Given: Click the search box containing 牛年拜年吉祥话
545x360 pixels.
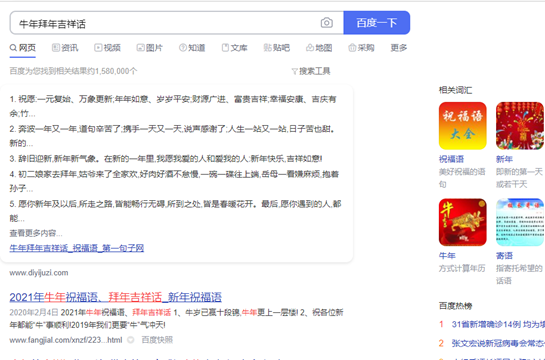Looking at the screenshot, I should point(177,23).
